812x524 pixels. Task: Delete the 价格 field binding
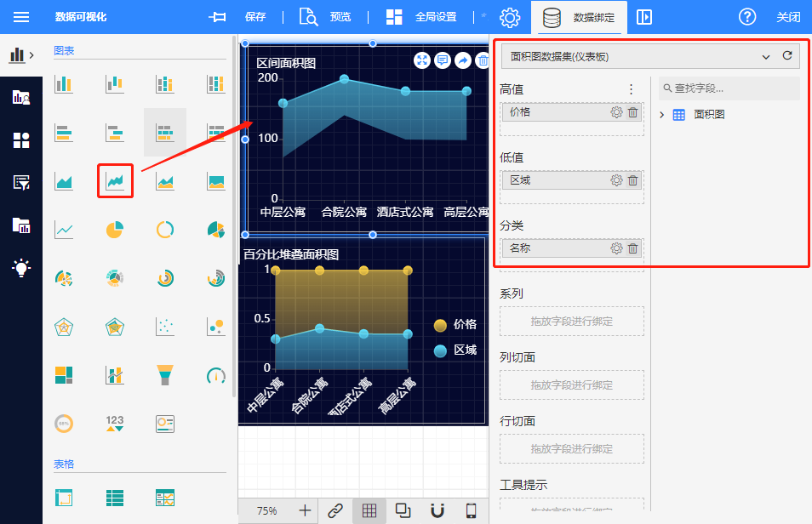point(632,112)
